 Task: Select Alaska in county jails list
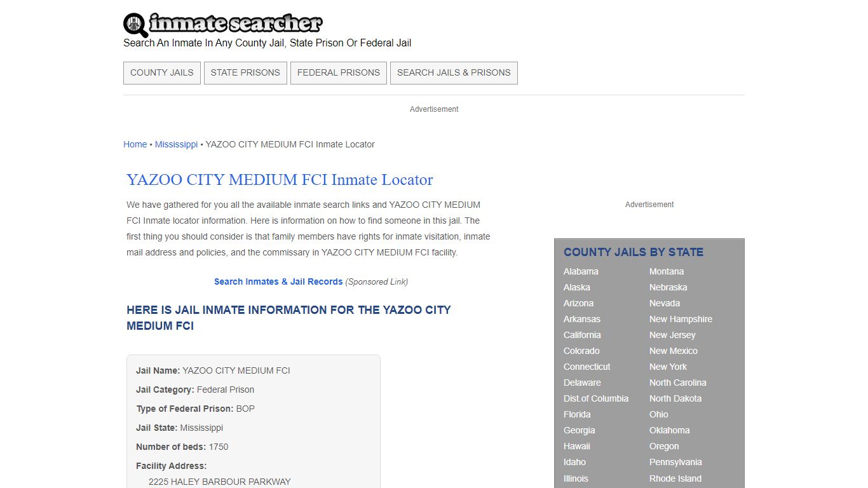click(x=577, y=287)
